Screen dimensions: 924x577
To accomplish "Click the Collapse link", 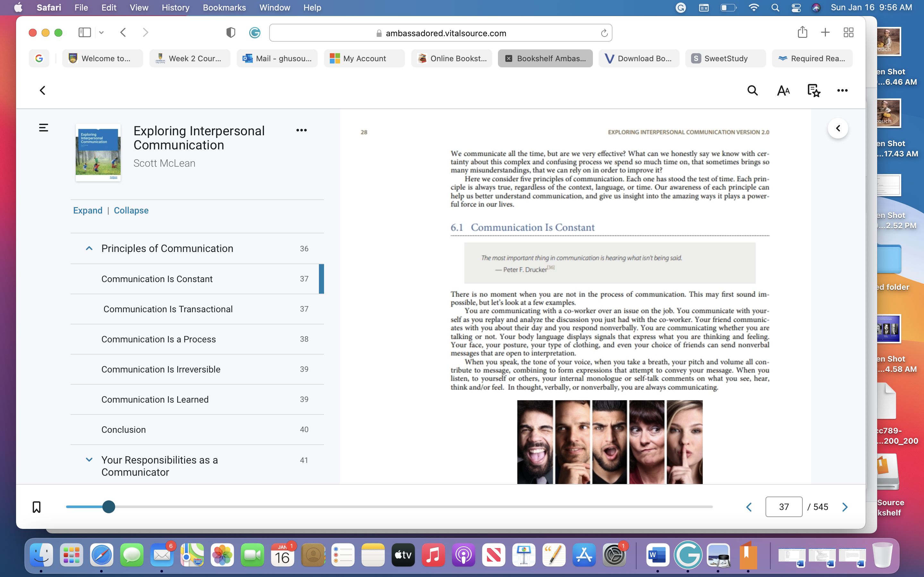I will [x=131, y=210].
